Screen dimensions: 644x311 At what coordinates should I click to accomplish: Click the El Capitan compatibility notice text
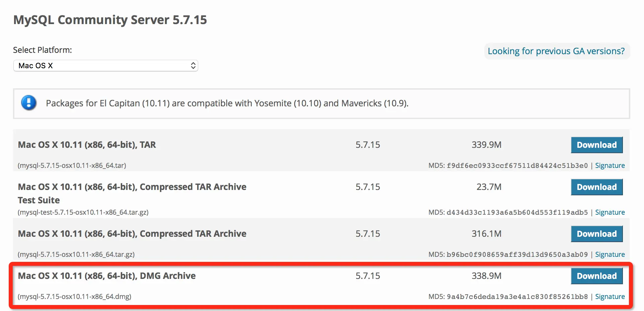tap(227, 103)
